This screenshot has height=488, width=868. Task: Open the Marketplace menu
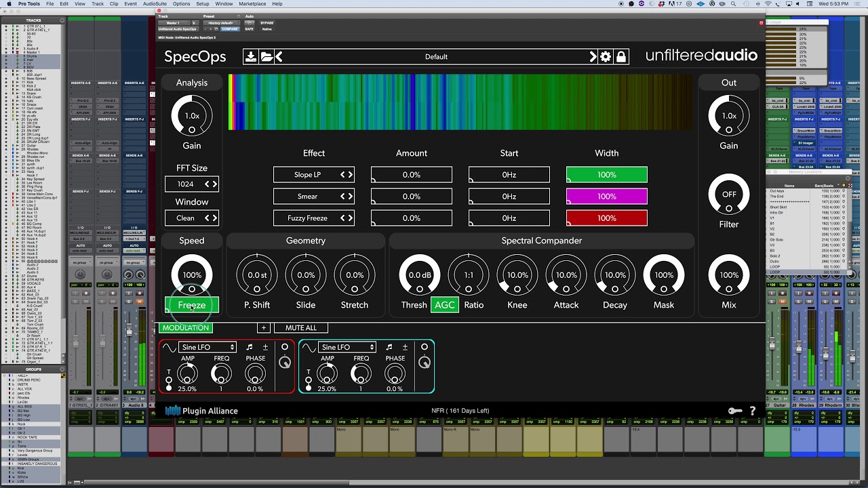click(x=252, y=4)
